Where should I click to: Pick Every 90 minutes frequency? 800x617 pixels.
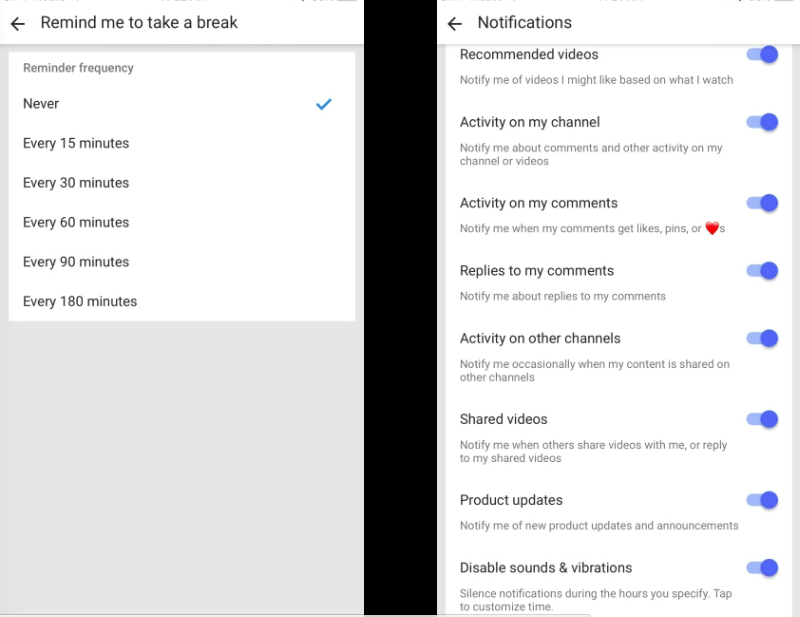point(76,262)
